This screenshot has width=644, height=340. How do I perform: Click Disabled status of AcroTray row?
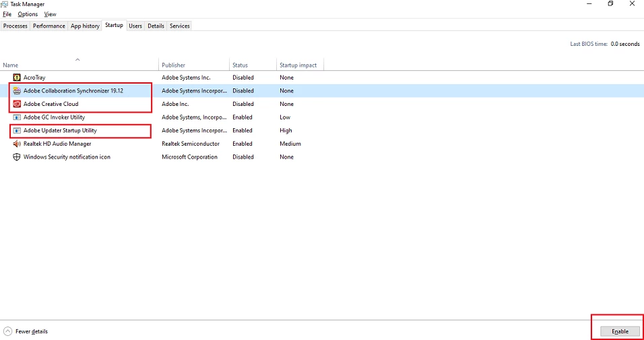click(243, 78)
